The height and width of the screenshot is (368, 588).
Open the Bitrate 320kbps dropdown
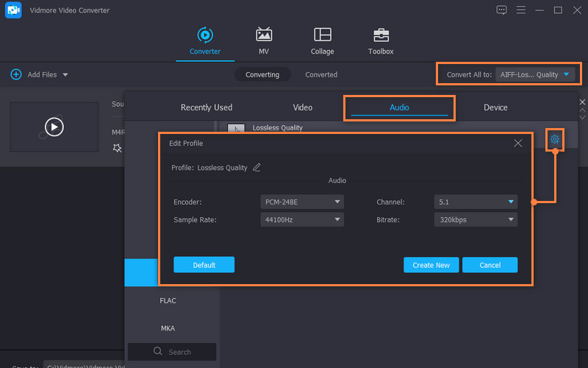[476, 219]
